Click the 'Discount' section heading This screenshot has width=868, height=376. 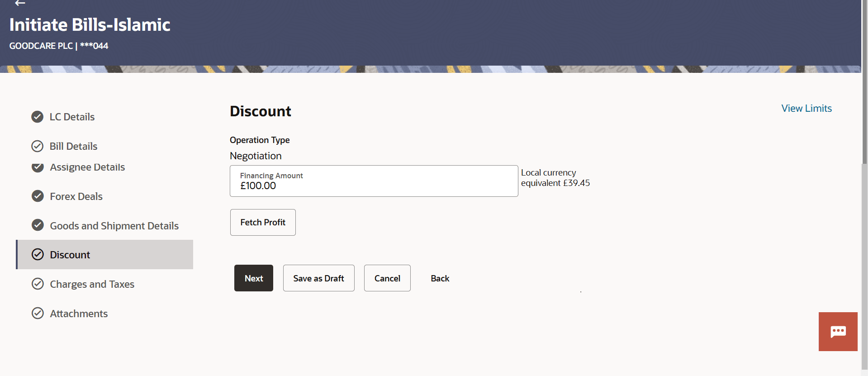(261, 111)
